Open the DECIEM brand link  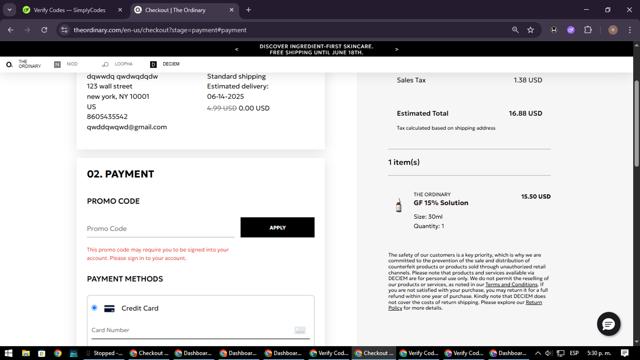click(165, 64)
